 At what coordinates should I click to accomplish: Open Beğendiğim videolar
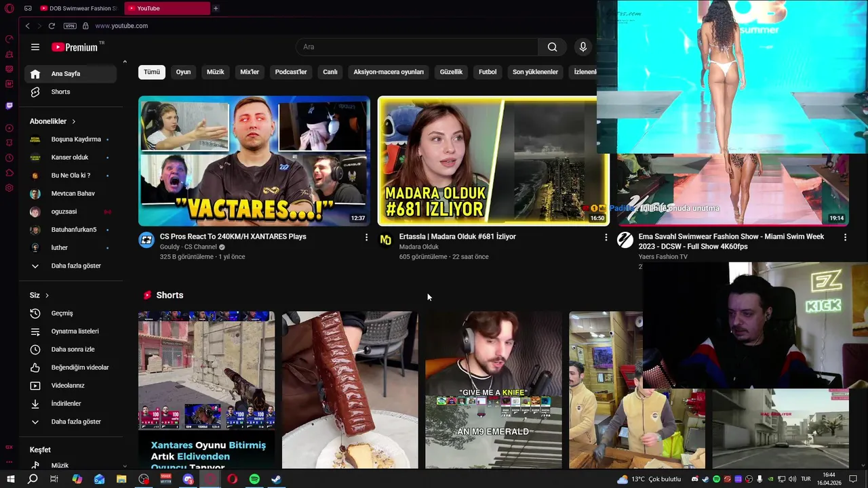(71, 367)
